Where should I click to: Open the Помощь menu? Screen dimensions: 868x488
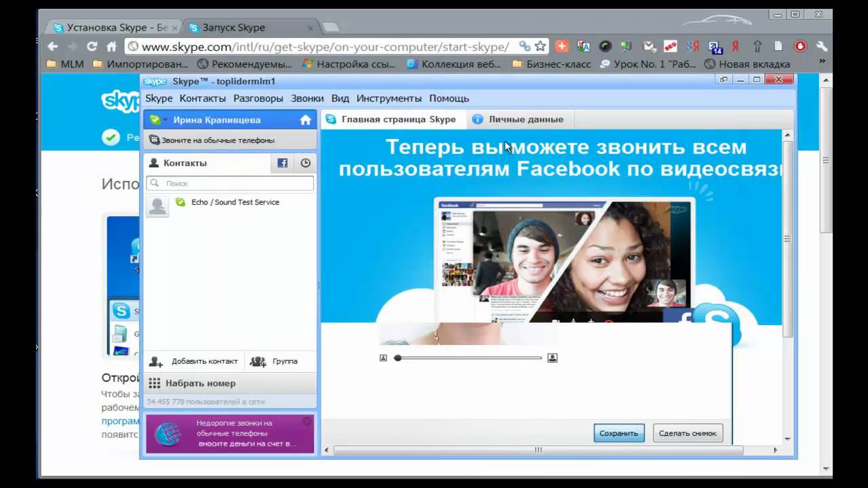click(x=449, y=98)
